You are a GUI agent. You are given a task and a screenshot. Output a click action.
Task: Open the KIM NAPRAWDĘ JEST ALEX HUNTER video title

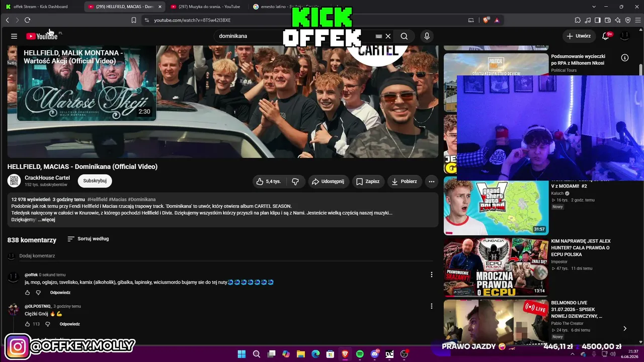(581, 248)
